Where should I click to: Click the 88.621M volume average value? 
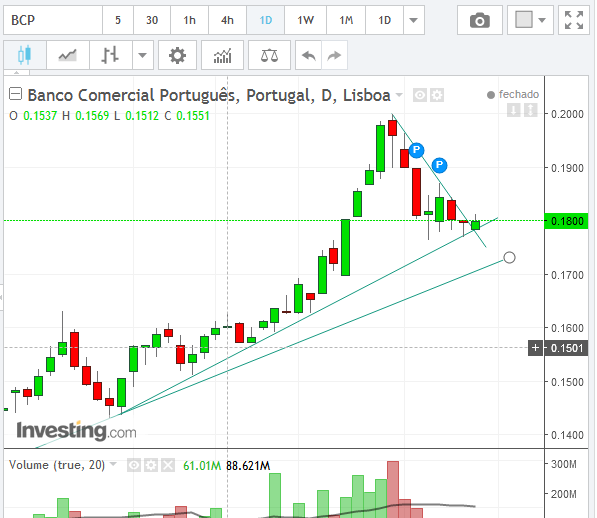point(248,465)
